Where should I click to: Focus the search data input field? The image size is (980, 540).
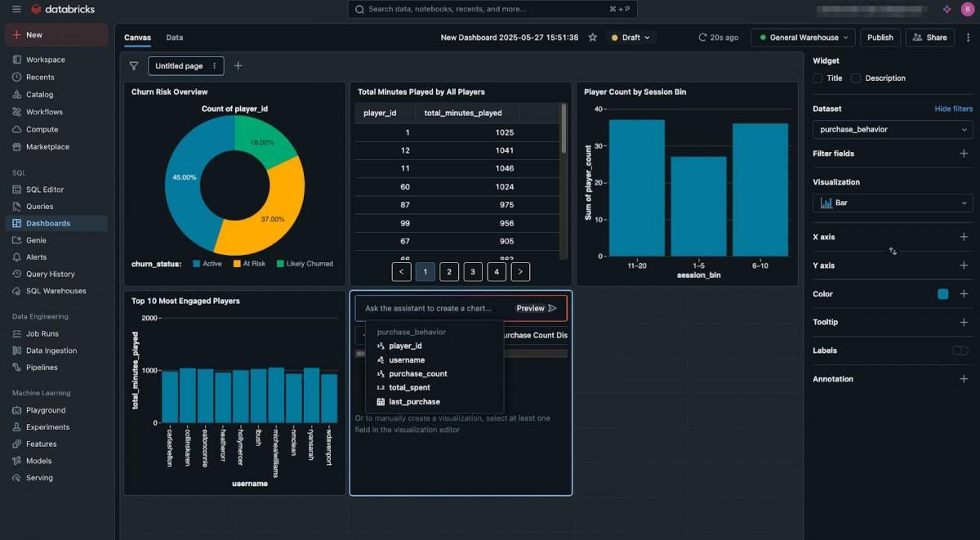pyautogui.click(x=492, y=9)
